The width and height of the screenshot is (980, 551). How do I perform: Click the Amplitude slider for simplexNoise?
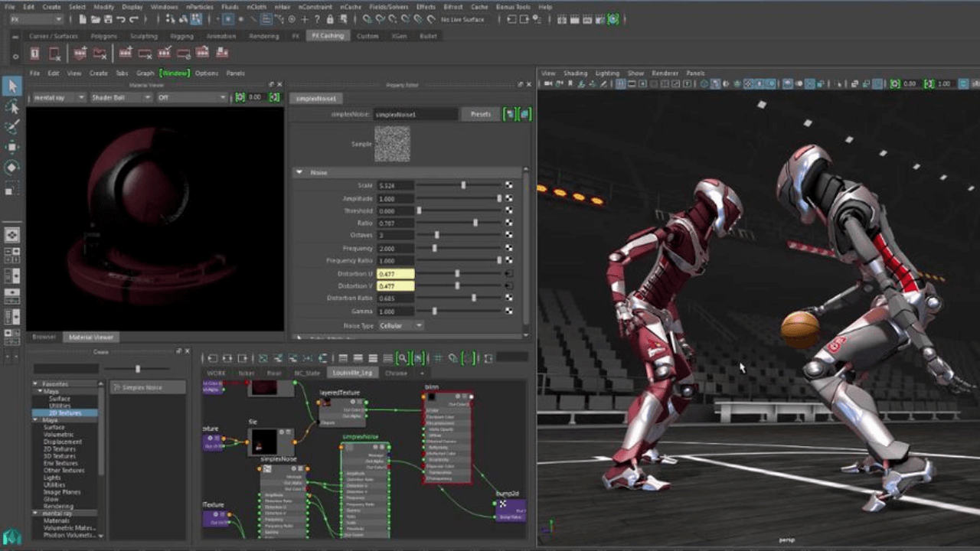pyautogui.click(x=459, y=198)
